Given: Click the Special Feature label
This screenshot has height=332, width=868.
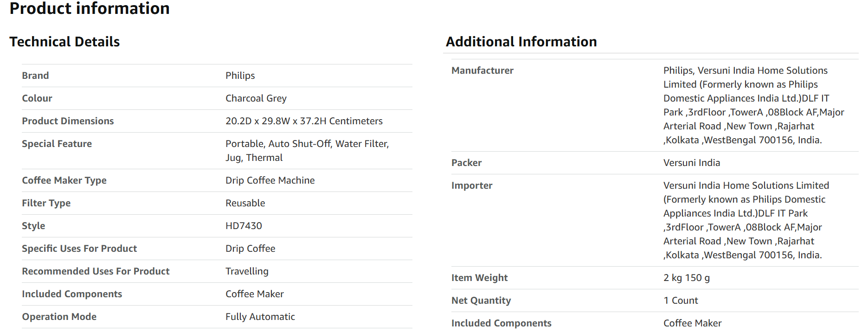Looking at the screenshot, I should [57, 144].
